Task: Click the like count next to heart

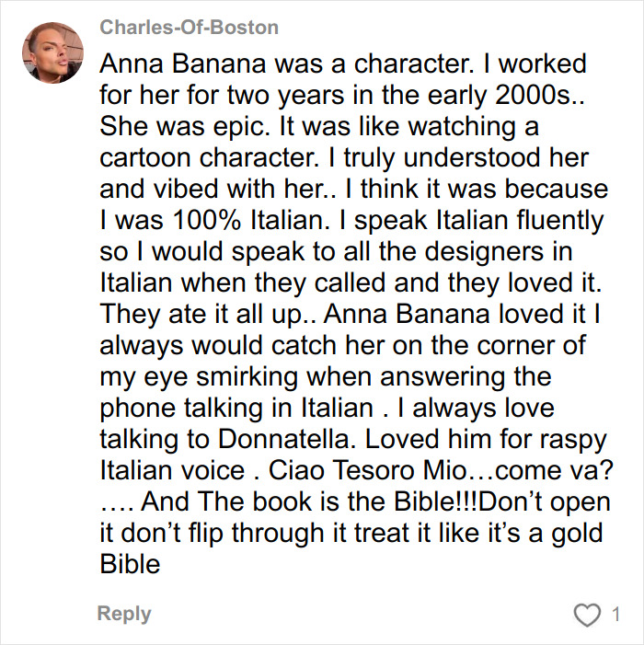Action: tap(615, 615)
